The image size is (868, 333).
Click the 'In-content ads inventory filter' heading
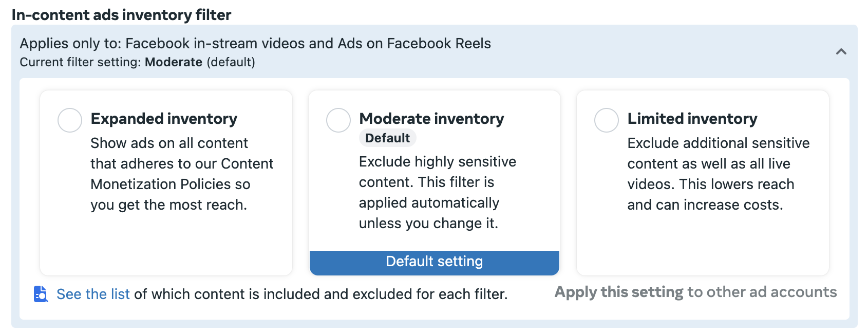(x=121, y=15)
